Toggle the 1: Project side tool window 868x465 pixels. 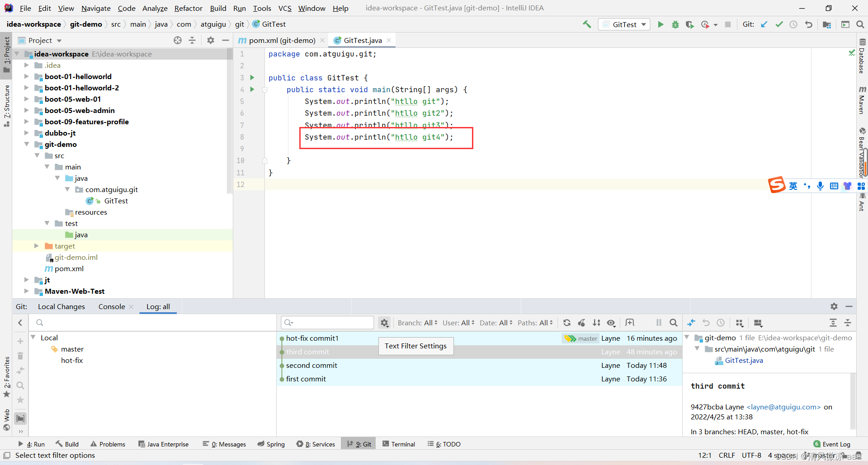click(6, 54)
